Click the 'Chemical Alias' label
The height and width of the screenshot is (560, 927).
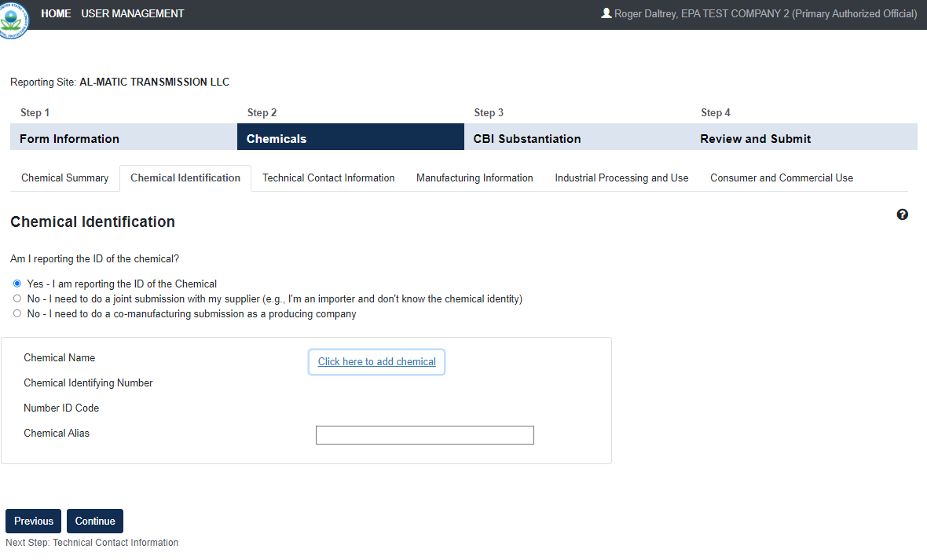point(56,434)
